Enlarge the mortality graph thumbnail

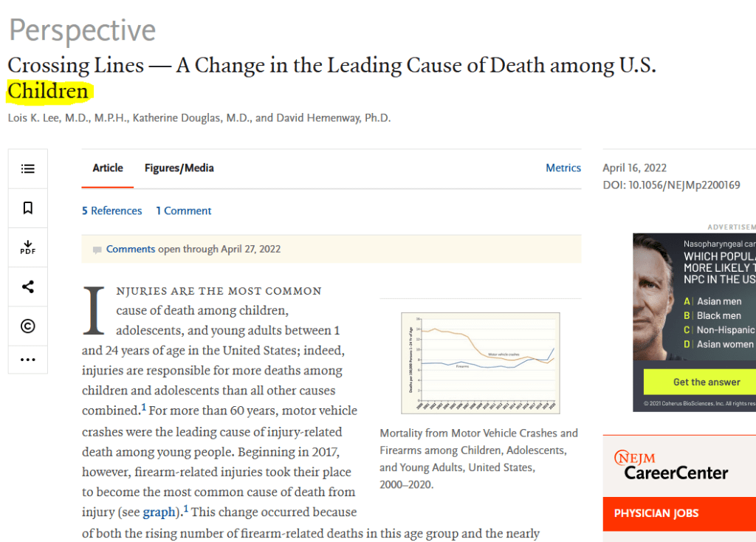tap(480, 363)
